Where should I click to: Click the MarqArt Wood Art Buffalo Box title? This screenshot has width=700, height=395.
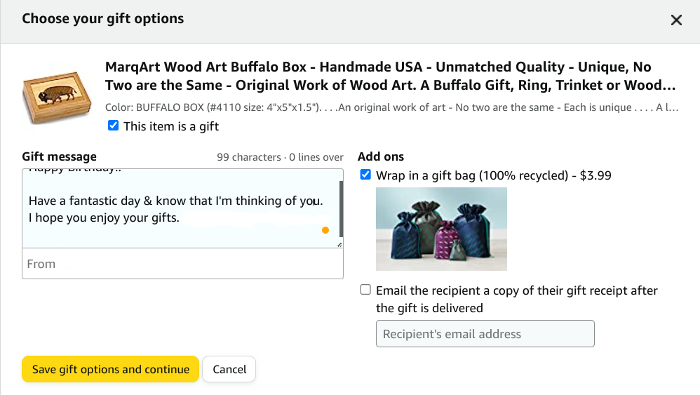tap(391, 76)
